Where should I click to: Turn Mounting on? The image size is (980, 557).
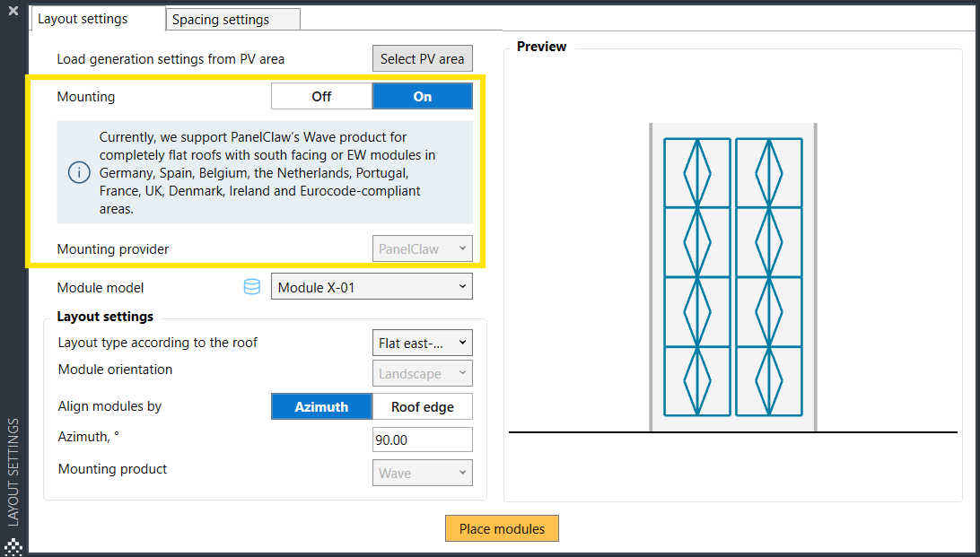point(423,96)
